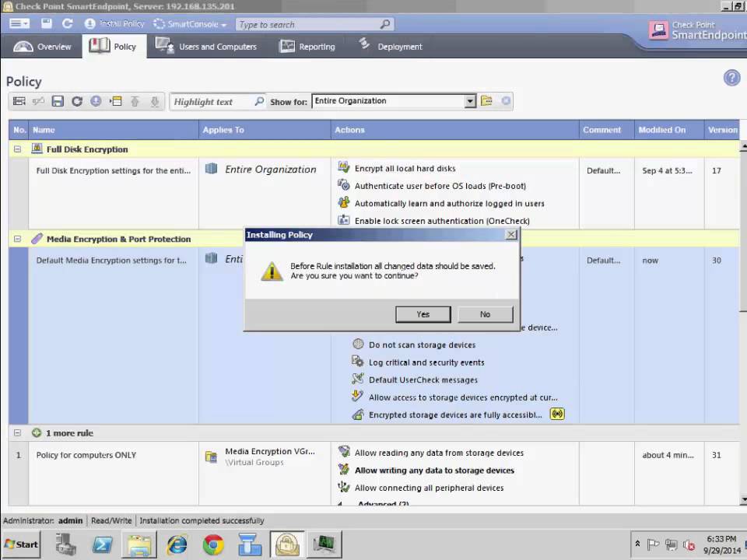Click the move rule up arrow icon

point(135,101)
